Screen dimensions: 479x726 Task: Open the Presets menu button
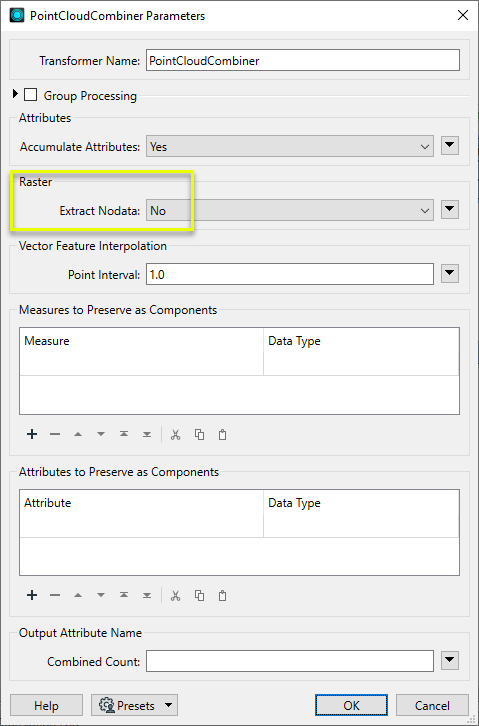(134, 705)
